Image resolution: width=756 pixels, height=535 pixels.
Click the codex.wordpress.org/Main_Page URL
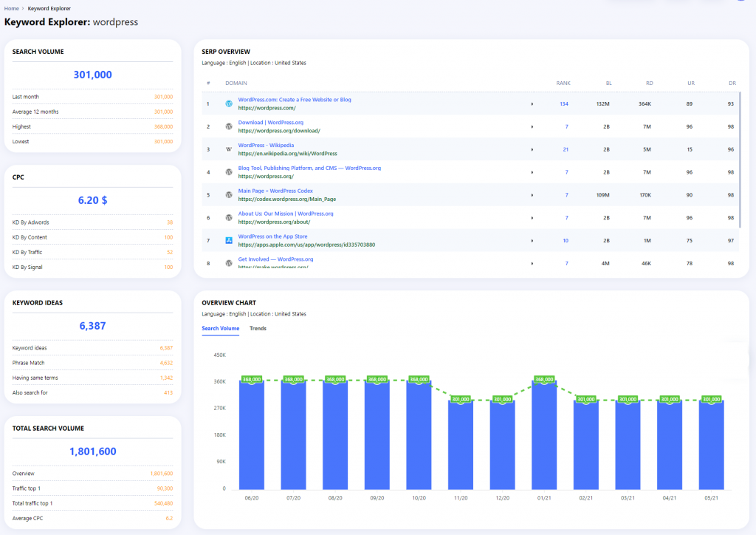[x=287, y=200]
